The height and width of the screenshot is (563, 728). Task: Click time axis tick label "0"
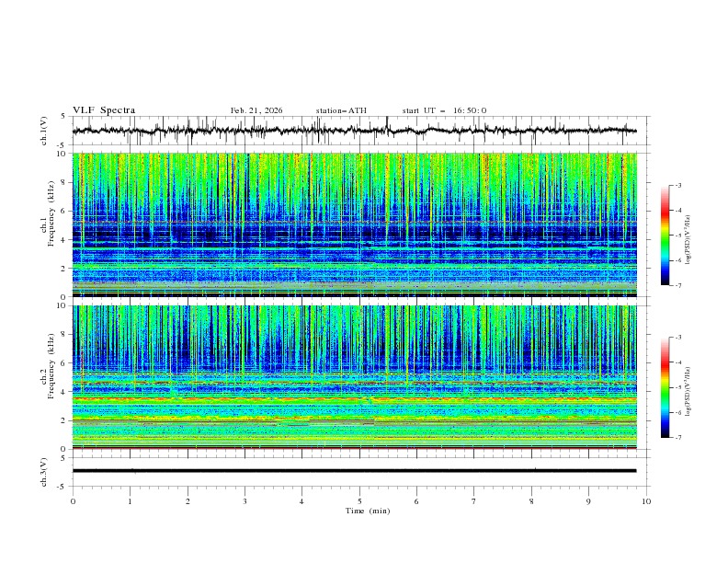click(73, 501)
